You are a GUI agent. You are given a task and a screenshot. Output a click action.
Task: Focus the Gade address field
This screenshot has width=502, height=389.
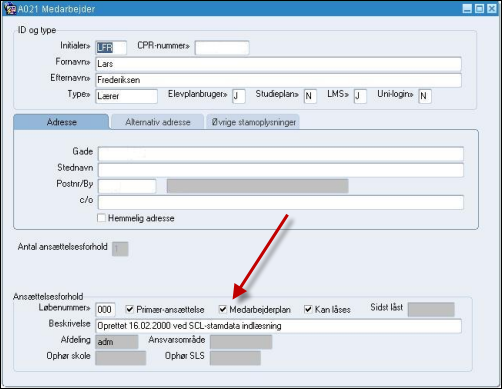pyautogui.click(x=281, y=154)
